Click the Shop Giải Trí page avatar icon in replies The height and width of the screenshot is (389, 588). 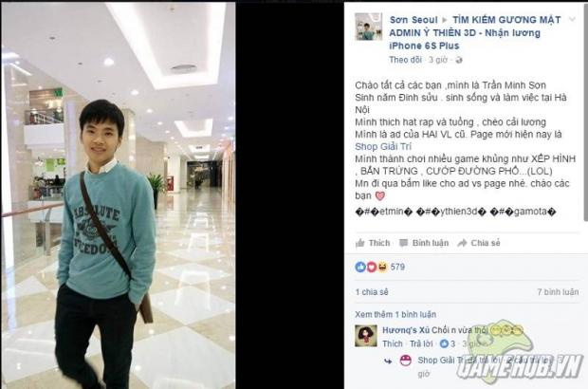tap(405, 361)
